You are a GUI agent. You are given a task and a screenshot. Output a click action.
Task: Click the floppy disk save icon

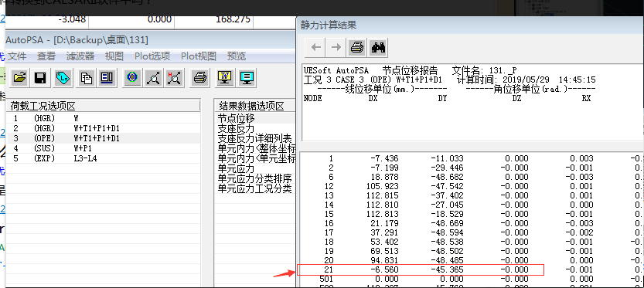tap(40, 77)
